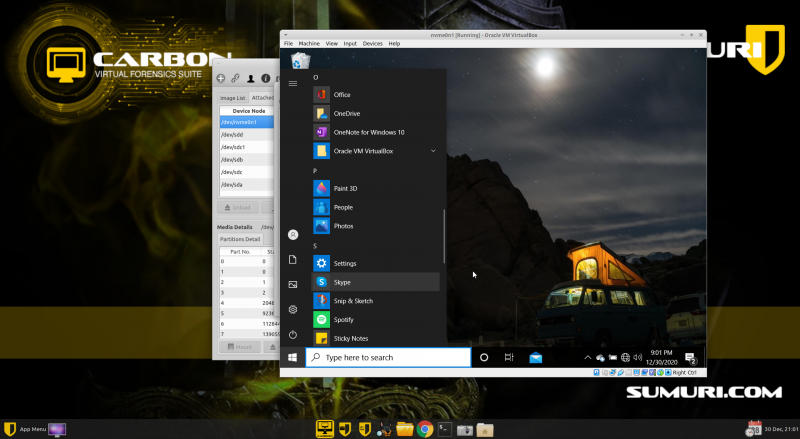Open Skype from the Start menu
800x439 pixels.
pos(343,282)
